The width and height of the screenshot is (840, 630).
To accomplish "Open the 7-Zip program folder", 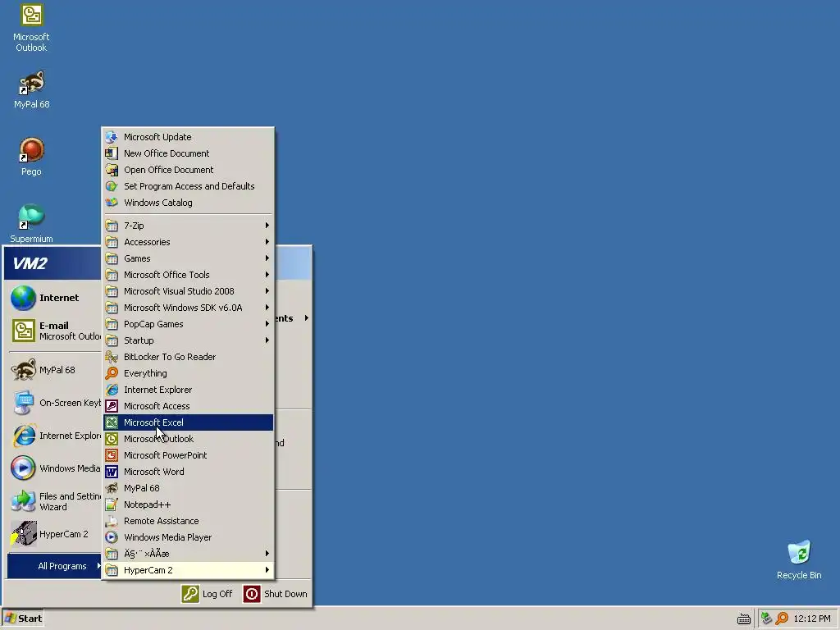I will tap(188, 226).
